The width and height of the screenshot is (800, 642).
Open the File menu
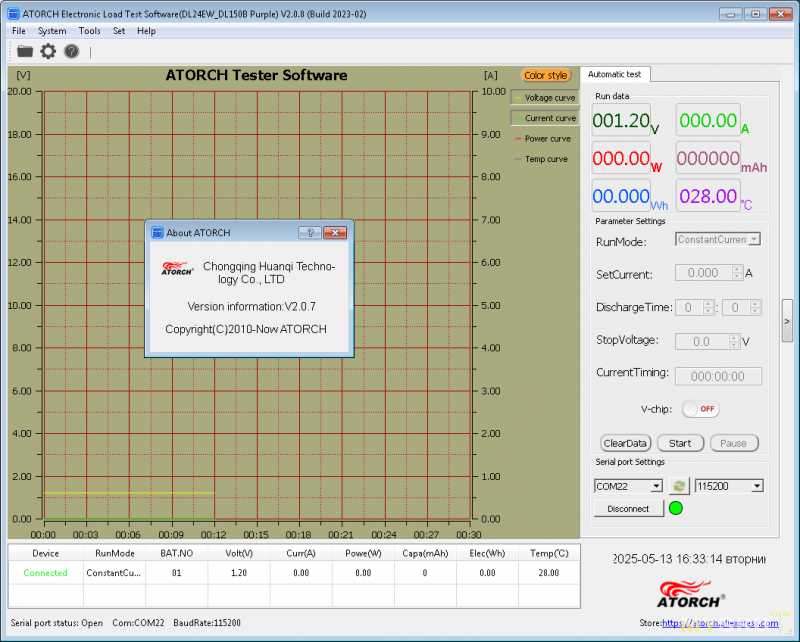19,31
